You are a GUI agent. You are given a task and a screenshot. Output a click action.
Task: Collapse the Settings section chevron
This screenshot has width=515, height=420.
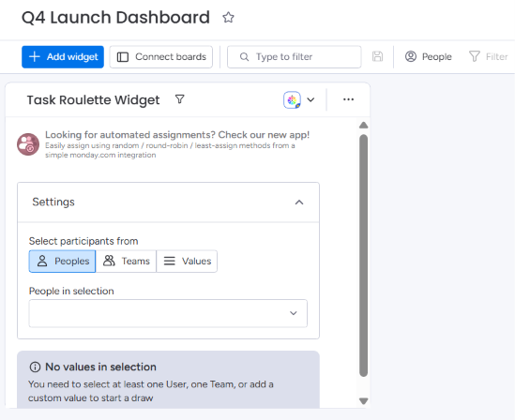click(x=299, y=202)
